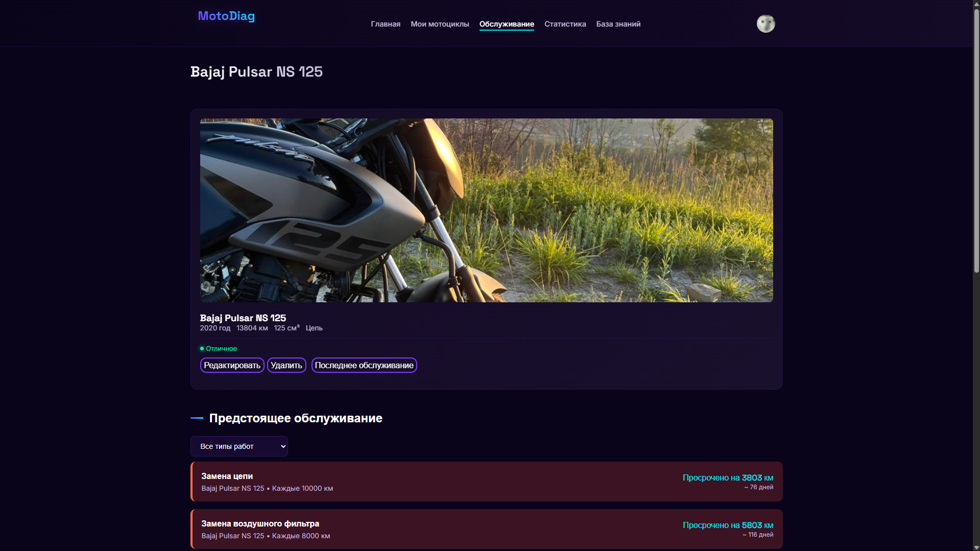
Task: Click the MotoDiag logo
Action: [x=226, y=16]
